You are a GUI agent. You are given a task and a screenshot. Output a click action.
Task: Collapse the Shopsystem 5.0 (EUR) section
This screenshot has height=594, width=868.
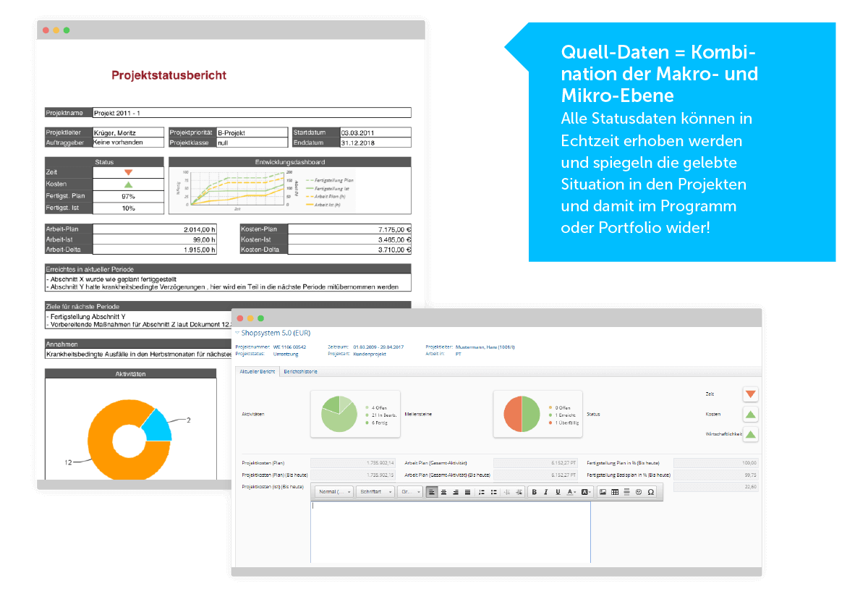(237, 333)
